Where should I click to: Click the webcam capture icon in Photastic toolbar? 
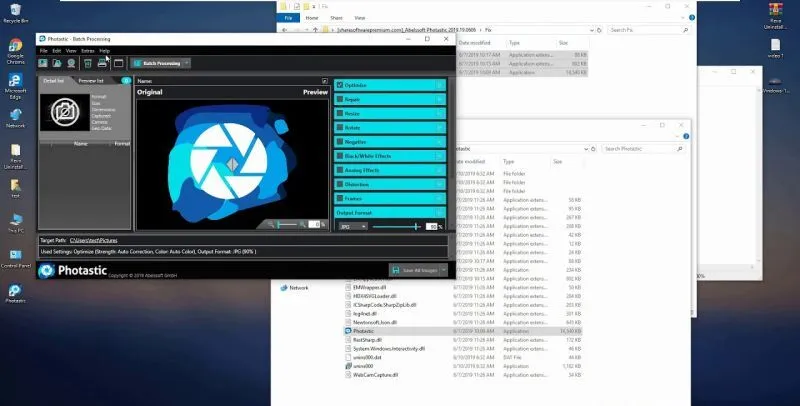(x=71, y=63)
